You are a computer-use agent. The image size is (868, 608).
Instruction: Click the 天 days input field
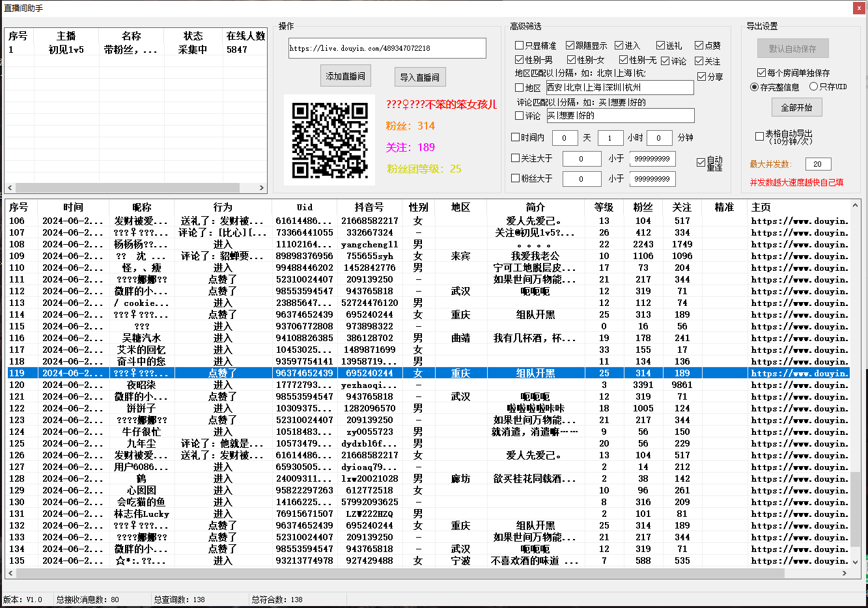(565, 138)
